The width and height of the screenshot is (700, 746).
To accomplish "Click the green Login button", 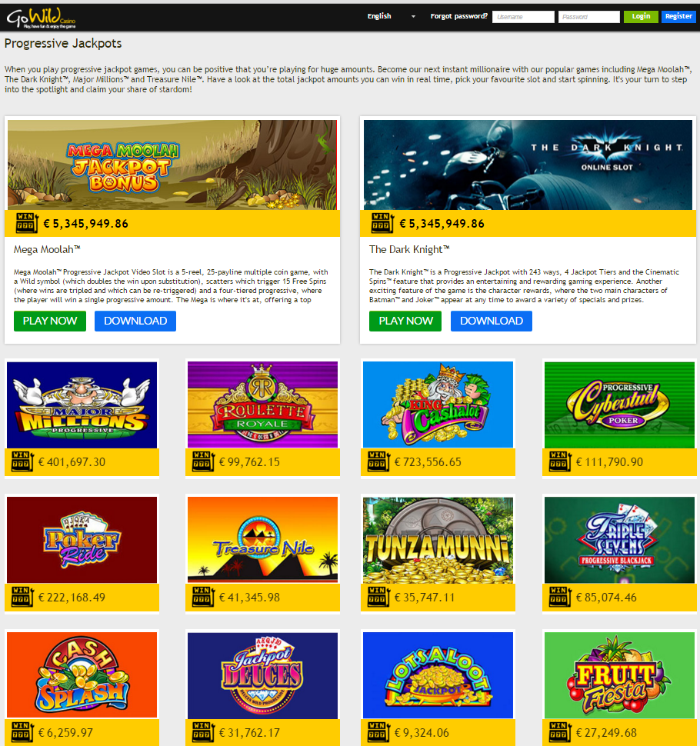I will pos(641,17).
